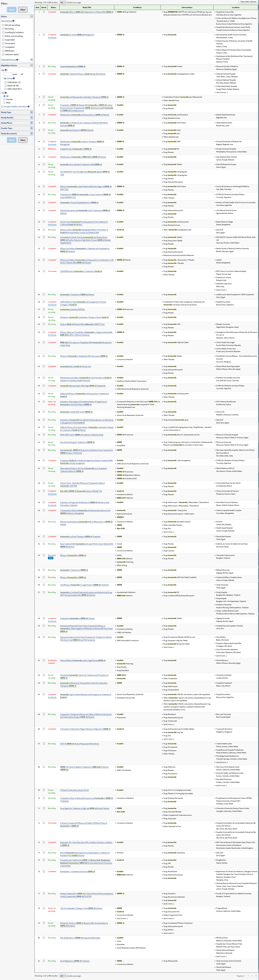Image resolution: width=259 pixels, height=980 pixels.
Task: Open Ivermectin and Nitazoxanide Combination Therapy study
Action: (x=84, y=97)
